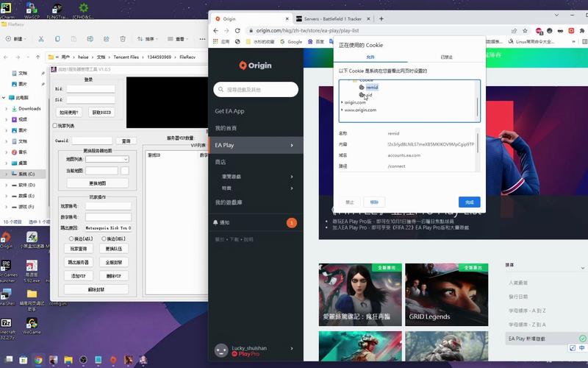Open Chrome from the Windows taskbar

coord(38,360)
